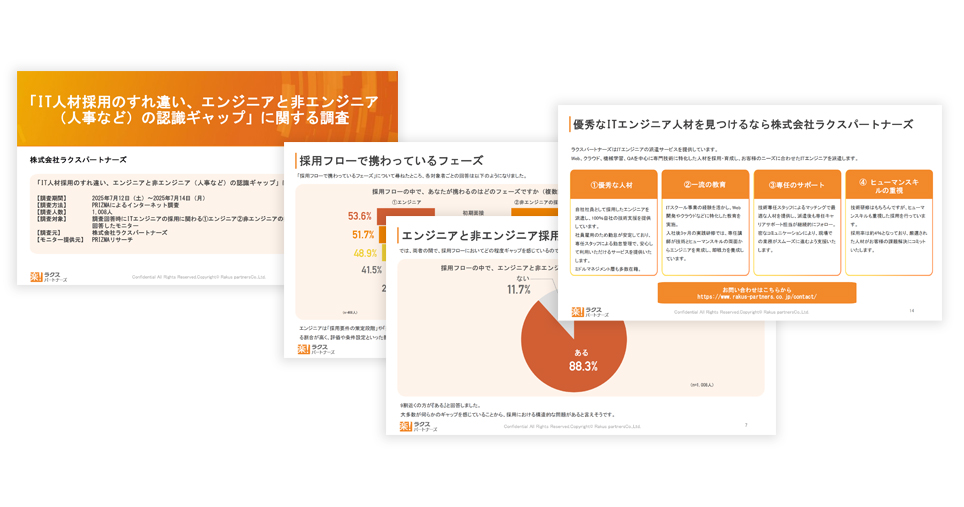Click 株式会社ラクスパートナーズ under the cover banner
The image size is (964, 507).
pos(78,160)
